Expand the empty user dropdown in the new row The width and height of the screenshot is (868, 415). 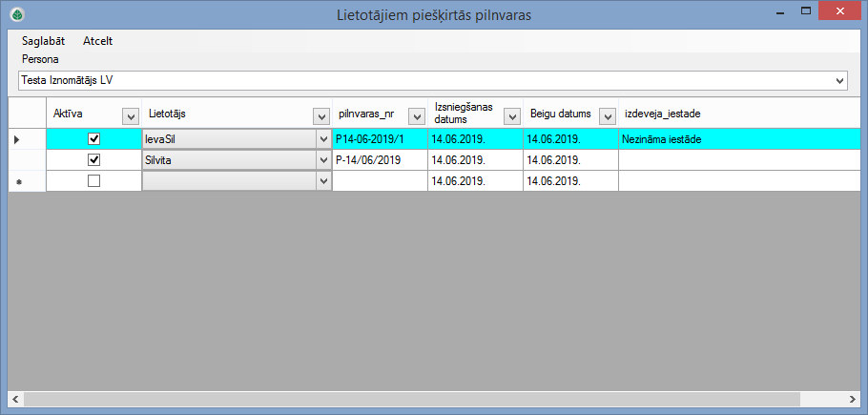tap(324, 181)
